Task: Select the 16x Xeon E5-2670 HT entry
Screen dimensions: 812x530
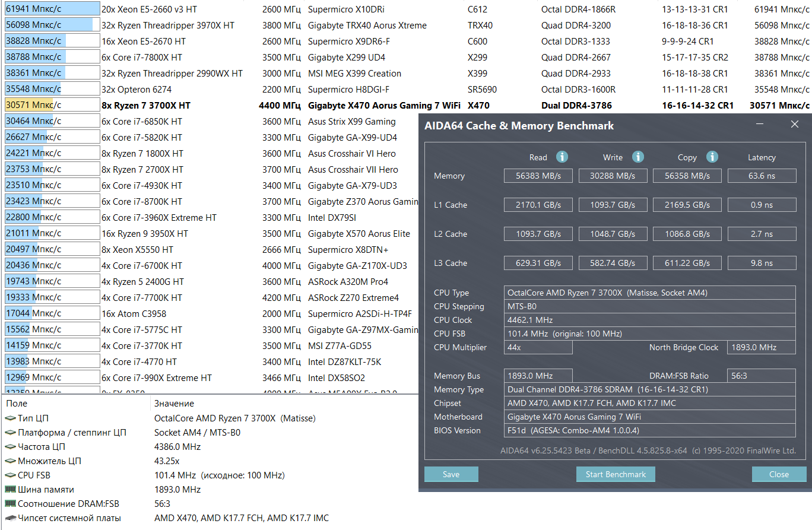Action: 406,41
